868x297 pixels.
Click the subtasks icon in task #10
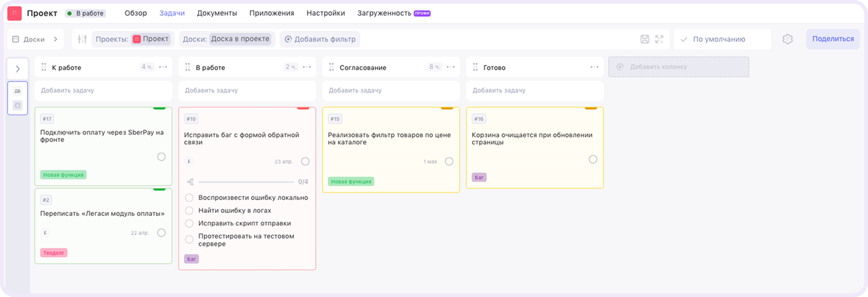point(190,181)
